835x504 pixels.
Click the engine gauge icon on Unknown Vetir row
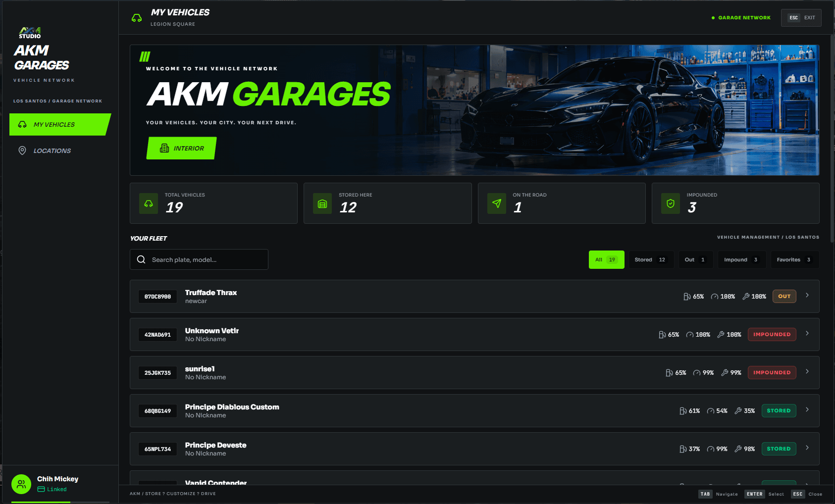pos(690,335)
